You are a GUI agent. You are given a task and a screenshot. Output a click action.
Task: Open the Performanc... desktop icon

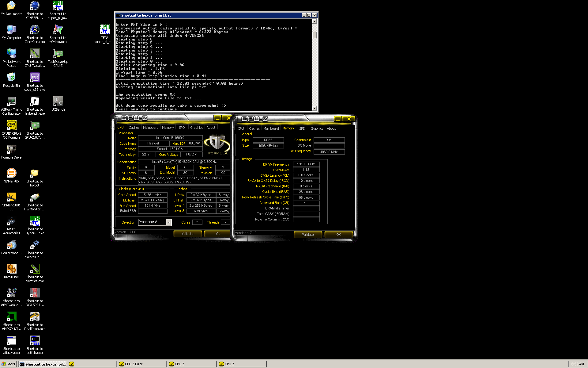pyautogui.click(x=11, y=247)
